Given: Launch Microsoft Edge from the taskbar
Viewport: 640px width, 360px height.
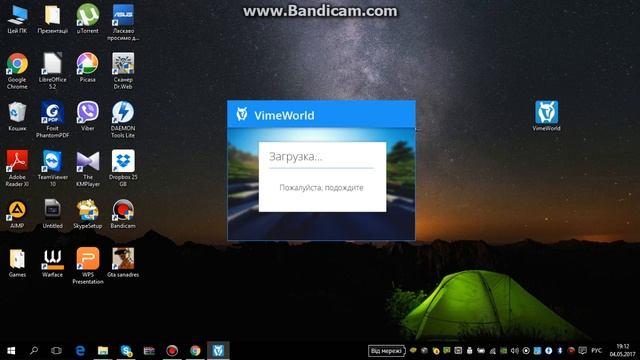Looking at the screenshot, I should coord(80,351).
